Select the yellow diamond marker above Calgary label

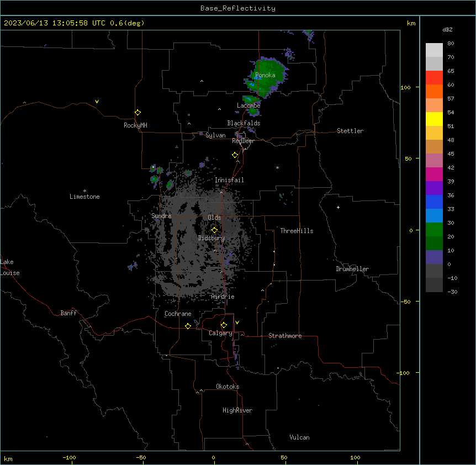224,325
